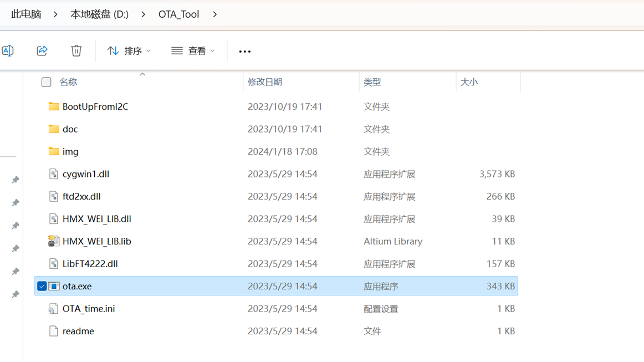Click the first pin icon in sidebar
Image resolution: width=644 pixels, height=362 pixels.
[x=16, y=180]
